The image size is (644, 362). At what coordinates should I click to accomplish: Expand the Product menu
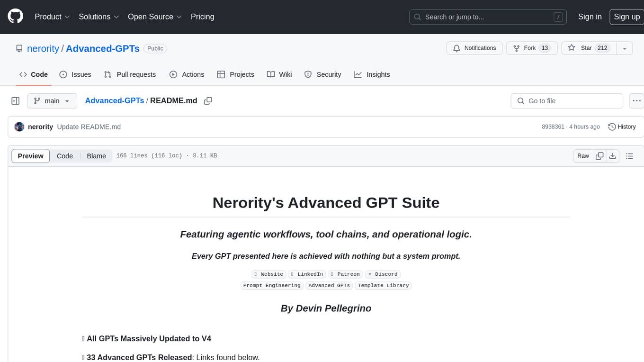pyautogui.click(x=52, y=17)
